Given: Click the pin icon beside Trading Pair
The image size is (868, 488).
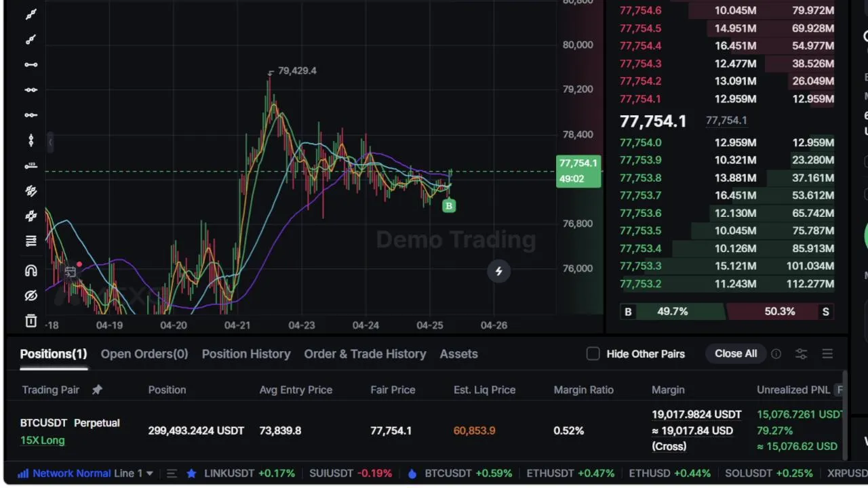Looking at the screenshot, I should [97, 390].
